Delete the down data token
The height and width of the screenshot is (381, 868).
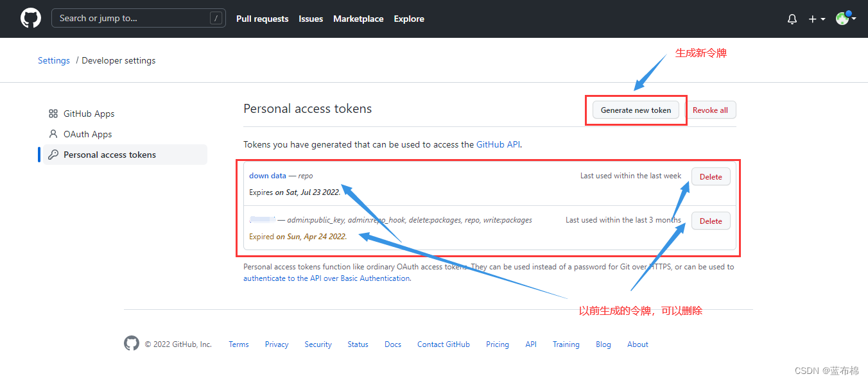tap(711, 176)
